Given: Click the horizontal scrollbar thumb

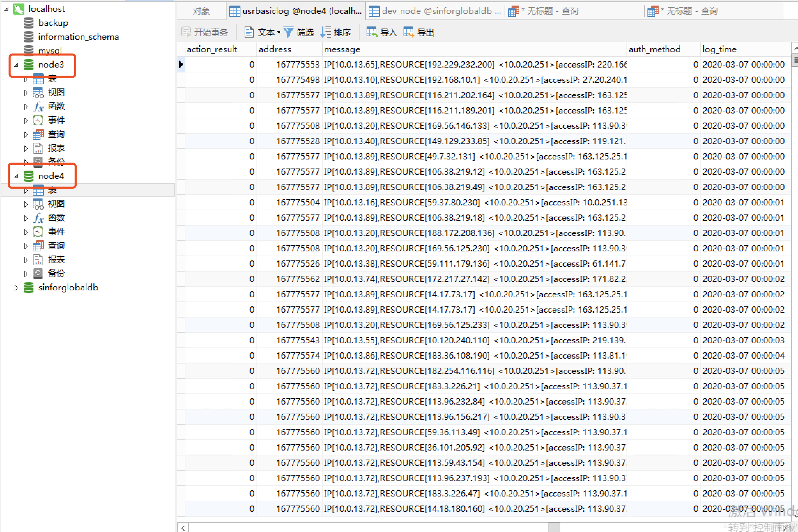Looking at the screenshot, I should pos(554,527).
